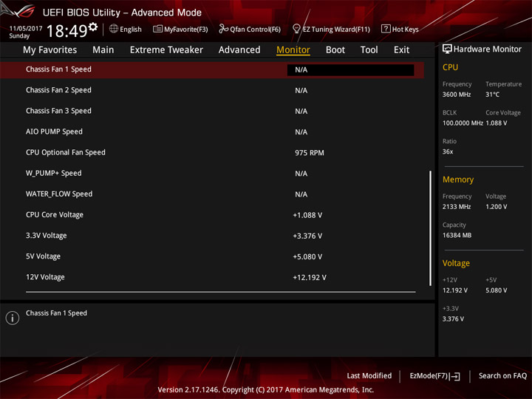532x399 pixels.
Task: Switch to the Main tab
Action: click(103, 50)
